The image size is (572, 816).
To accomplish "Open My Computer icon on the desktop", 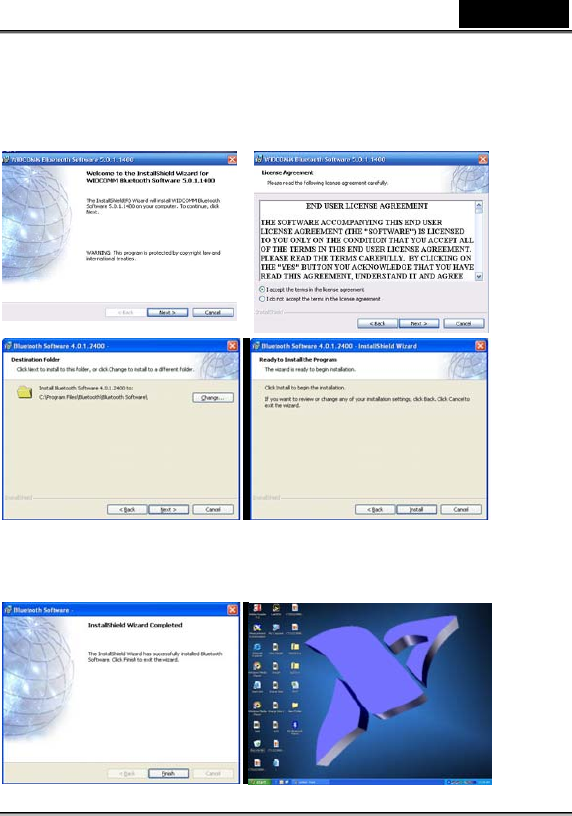I will (x=276, y=630).
